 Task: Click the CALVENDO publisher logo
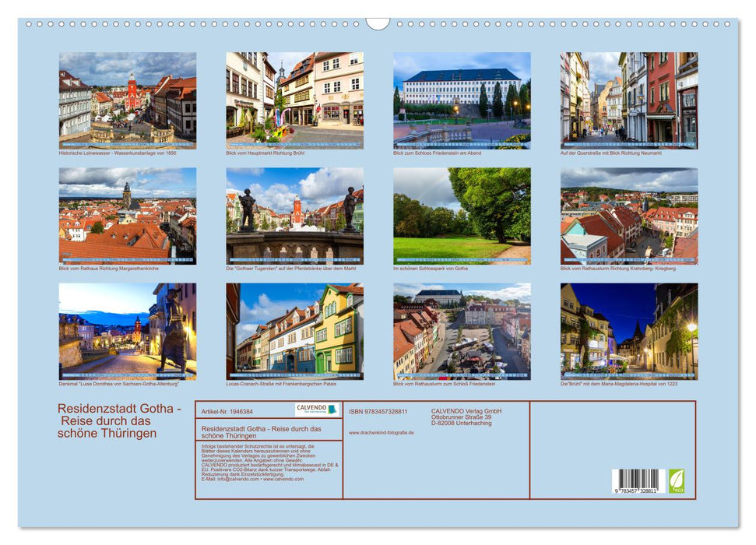pyautogui.click(x=311, y=408)
